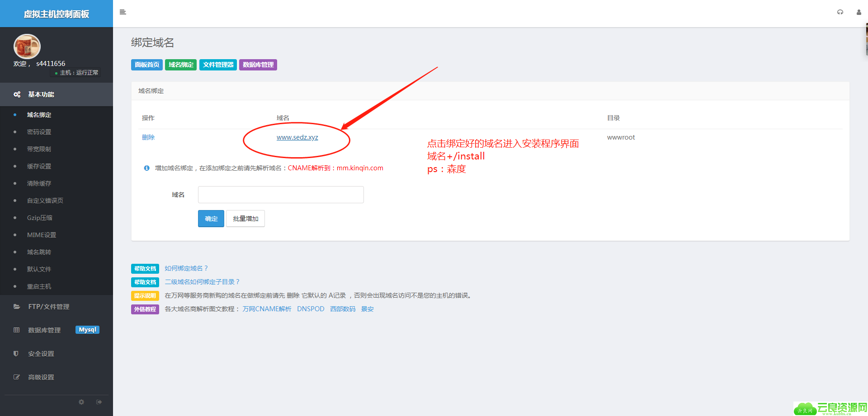Open 文件管理器 button
868x416 pixels.
point(218,65)
